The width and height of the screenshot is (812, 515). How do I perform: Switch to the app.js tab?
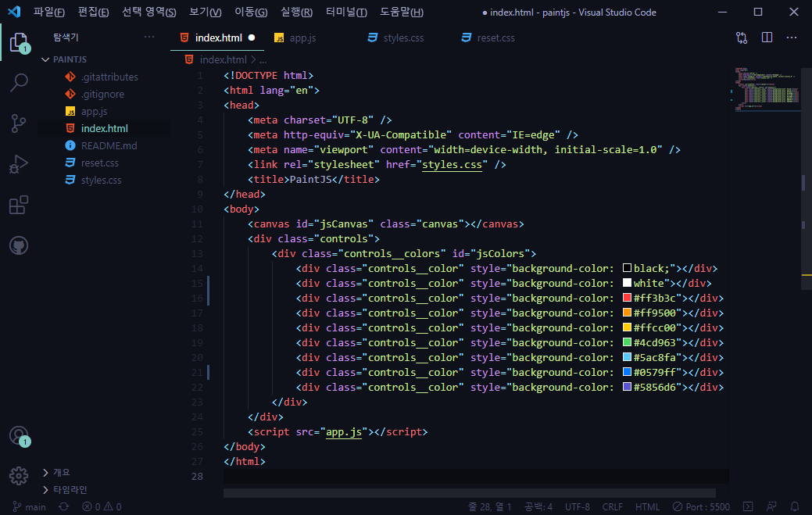(302, 38)
